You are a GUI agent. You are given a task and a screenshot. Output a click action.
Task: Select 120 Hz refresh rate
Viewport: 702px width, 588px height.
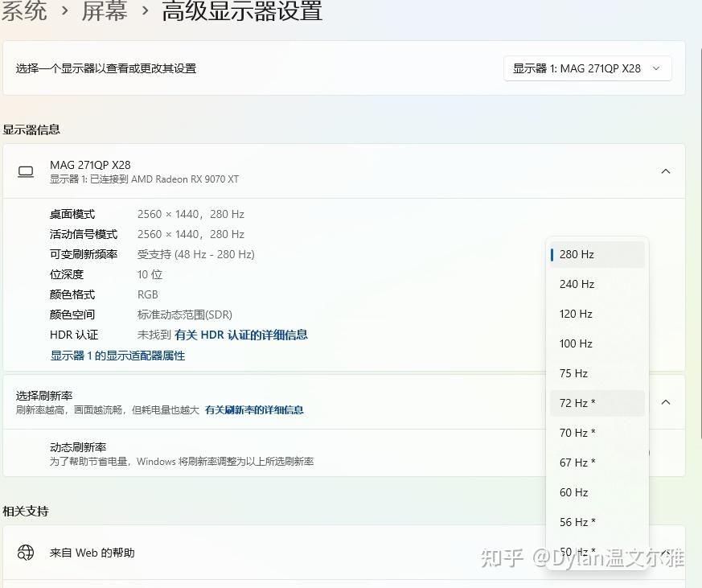(597, 314)
